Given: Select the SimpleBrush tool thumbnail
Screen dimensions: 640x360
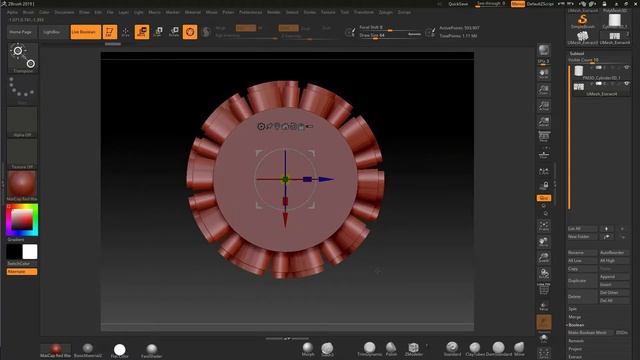Looking at the screenshot, I should click(583, 21).
